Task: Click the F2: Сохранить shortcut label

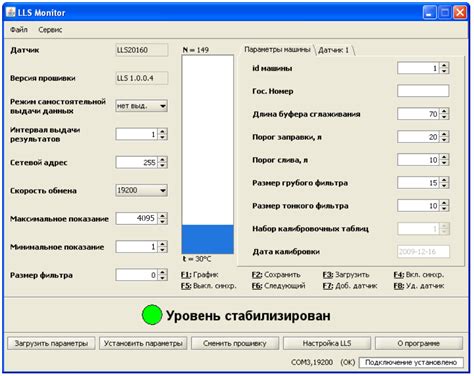Action: [x=276, y=275]
